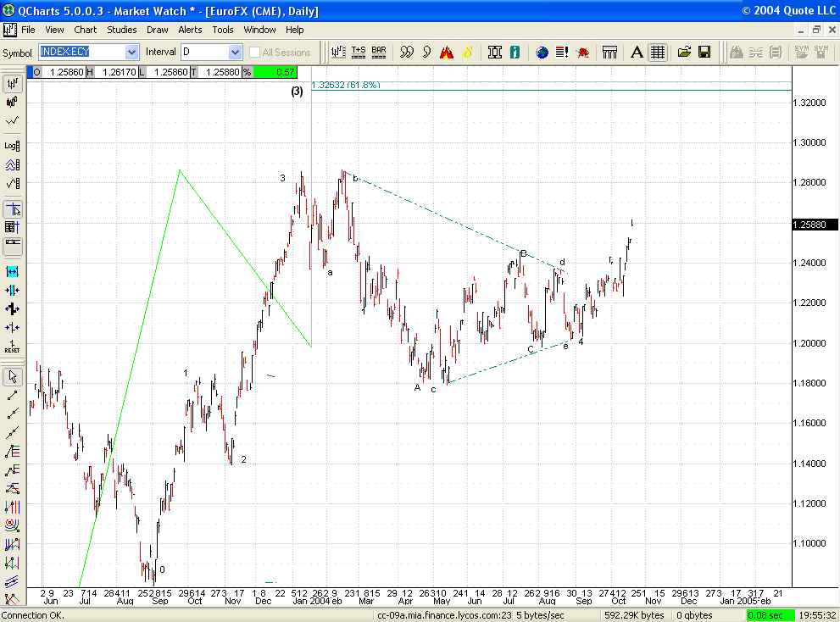This screenshot has width=840, height=622.
Task: Click the Open folder toolbar button
Action: [x=686, y=52]
